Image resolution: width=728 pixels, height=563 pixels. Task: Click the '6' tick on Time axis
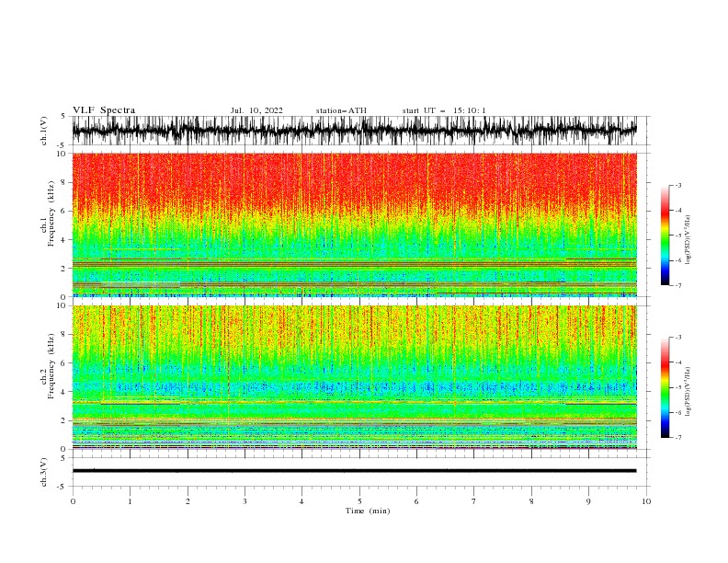tap(416, 501)
